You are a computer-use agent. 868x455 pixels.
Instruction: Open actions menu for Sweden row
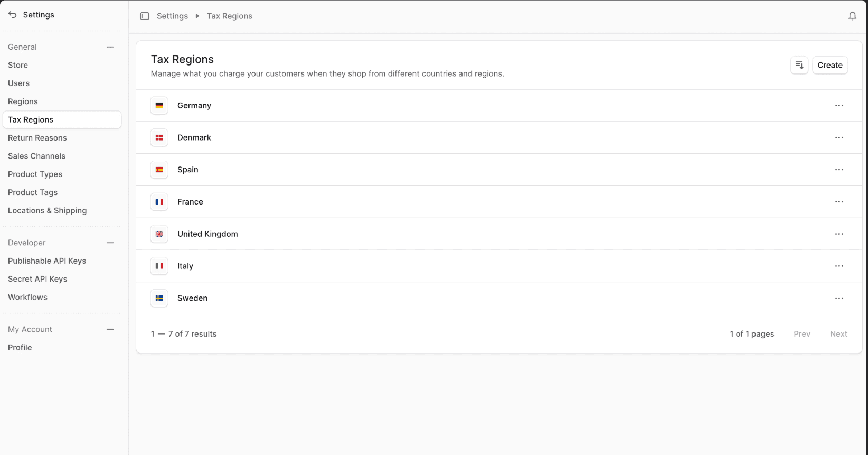pyautogui.click(x=839, y=298)
